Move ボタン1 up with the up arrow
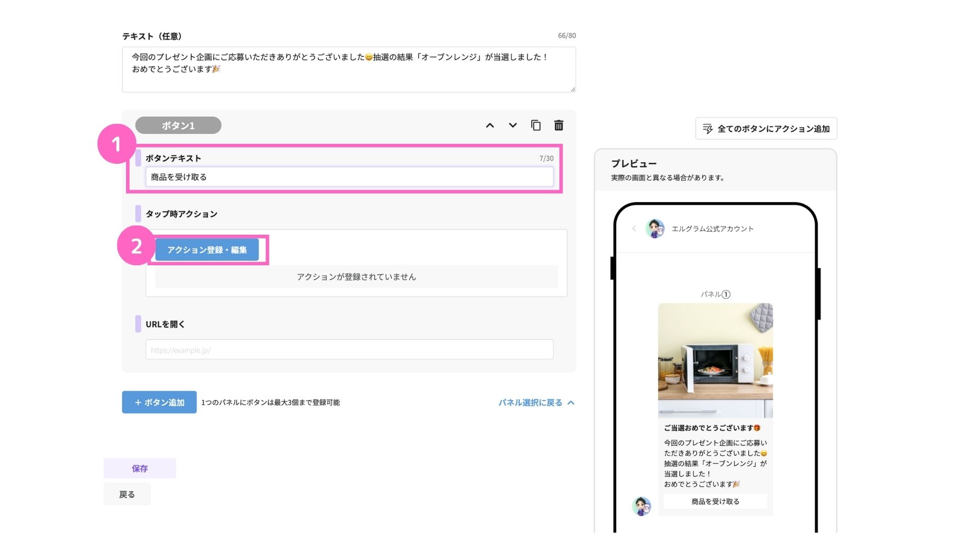980x551 pixels. (489, 126)
